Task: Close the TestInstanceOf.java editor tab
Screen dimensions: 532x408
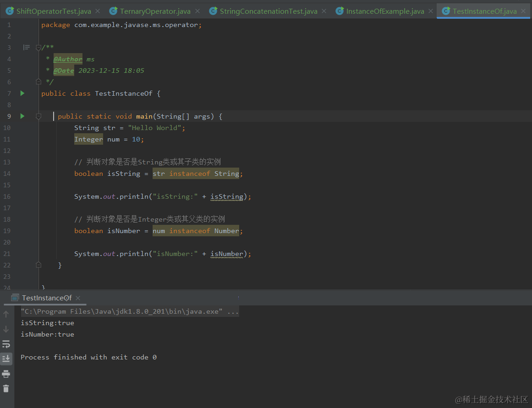Action: pos(523,11)
